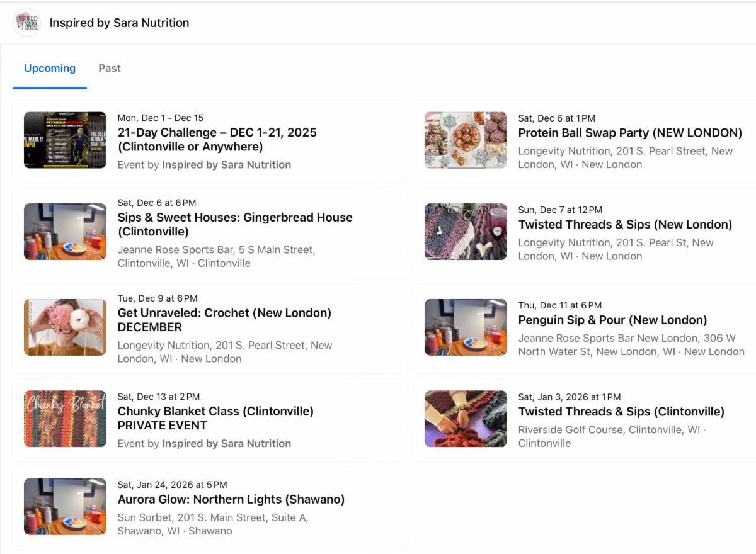This screenshot has width=756, height=554.
Task: Click the Sat, Jan 3, 2026 at 1 PM date
Action: pos(570,397)
